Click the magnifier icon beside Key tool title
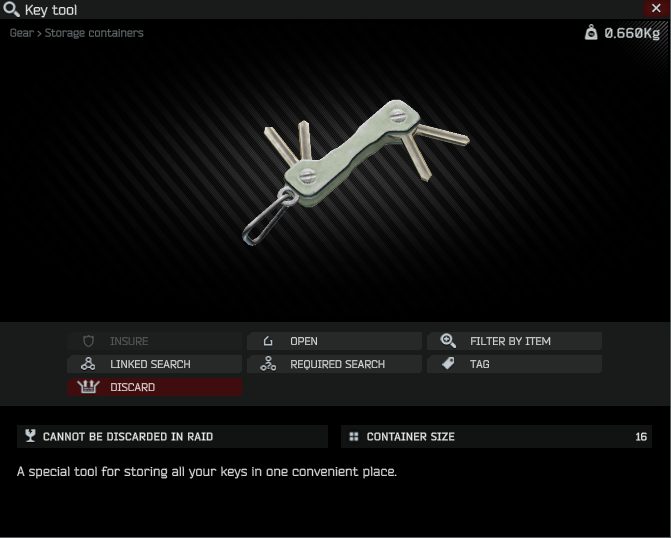671x538 pixels. (11, 9)
